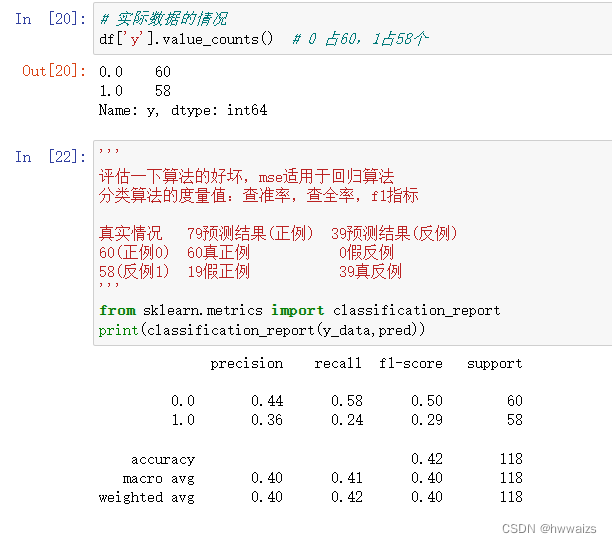Click recall value 0.58 for class 0.0
This screenshot has height=543, width=612.
347,401
